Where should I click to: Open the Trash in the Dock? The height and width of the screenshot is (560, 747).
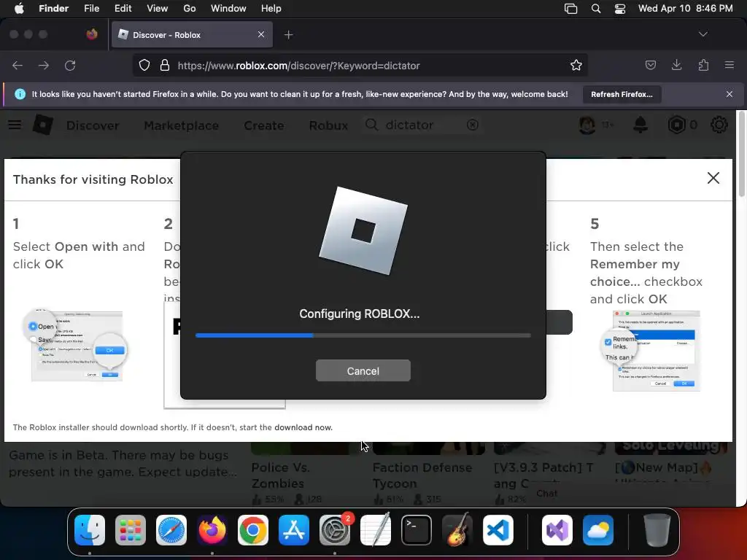coord(657,530)
